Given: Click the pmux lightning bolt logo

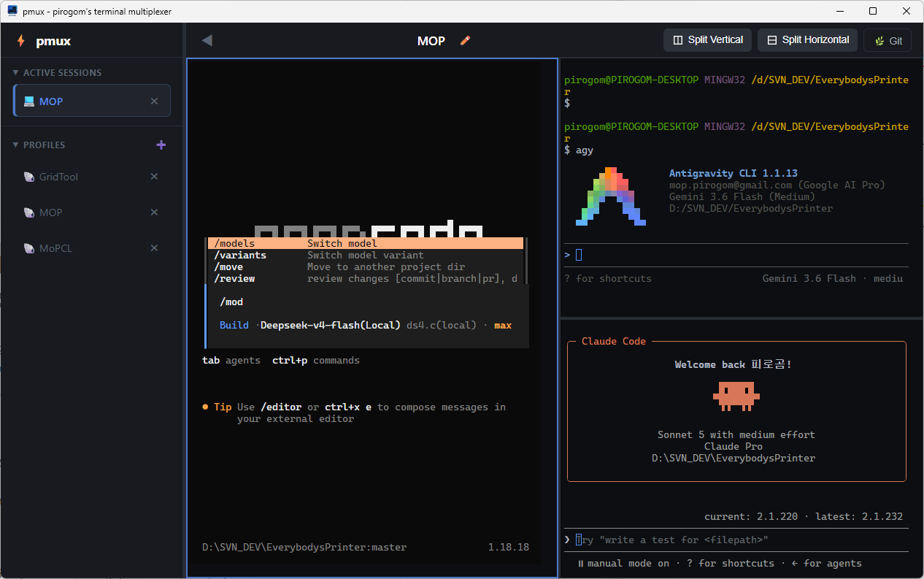Looking at the screenshot, I should tap(20, 41).
